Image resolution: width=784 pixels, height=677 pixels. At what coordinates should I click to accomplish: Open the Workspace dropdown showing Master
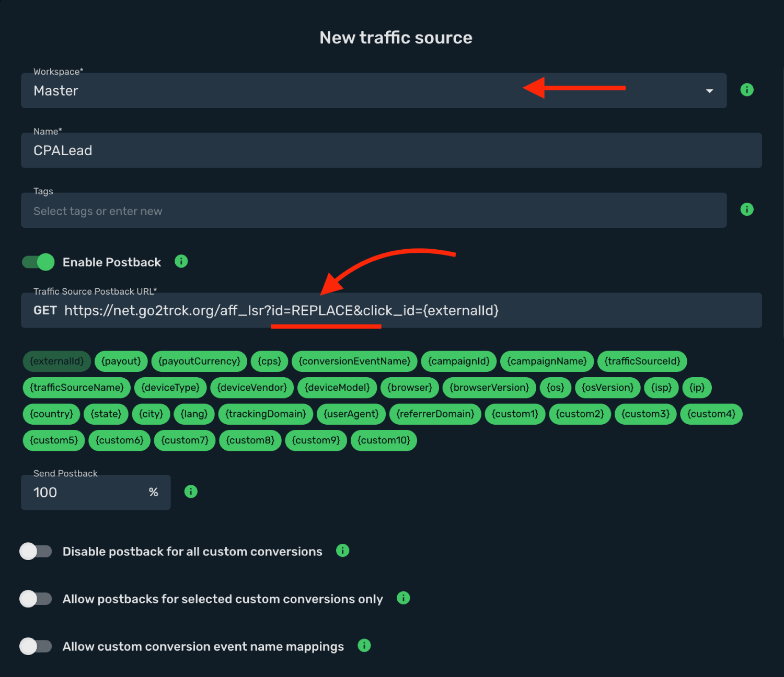point(374,90)
